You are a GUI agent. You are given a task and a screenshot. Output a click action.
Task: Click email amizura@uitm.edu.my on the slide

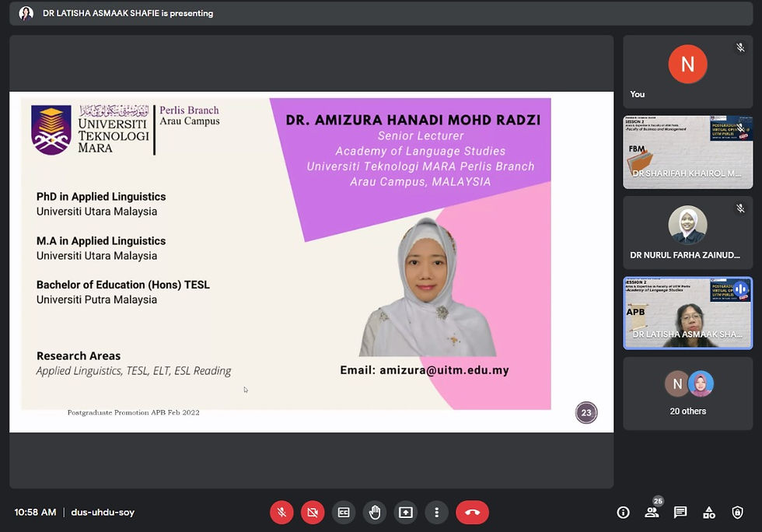444,370
